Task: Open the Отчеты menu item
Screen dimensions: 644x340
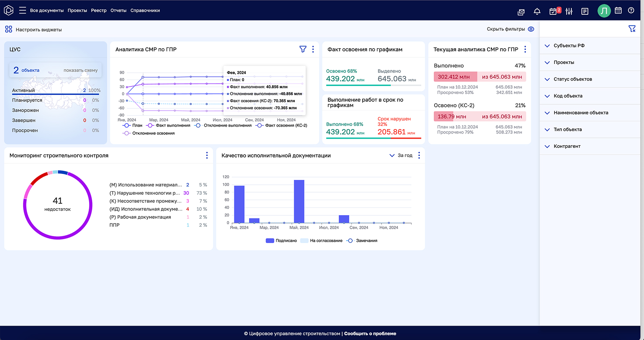Action: click(118, 10)
